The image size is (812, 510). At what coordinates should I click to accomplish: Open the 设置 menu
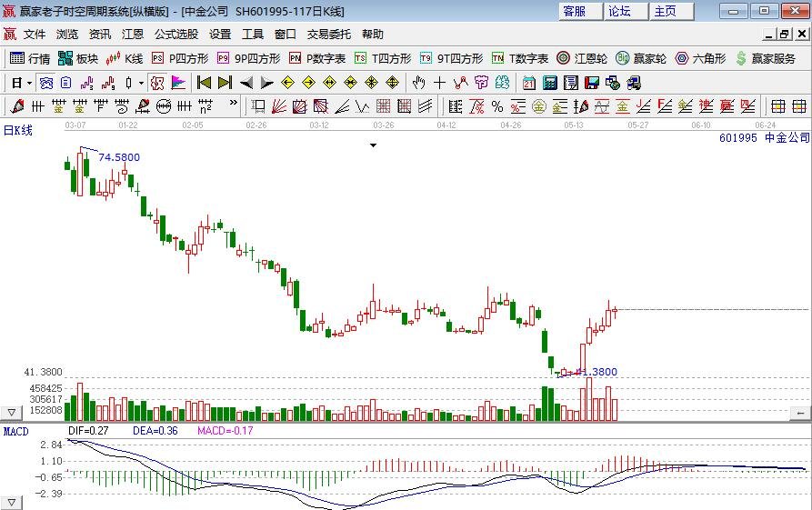click(x=220, y=35)
